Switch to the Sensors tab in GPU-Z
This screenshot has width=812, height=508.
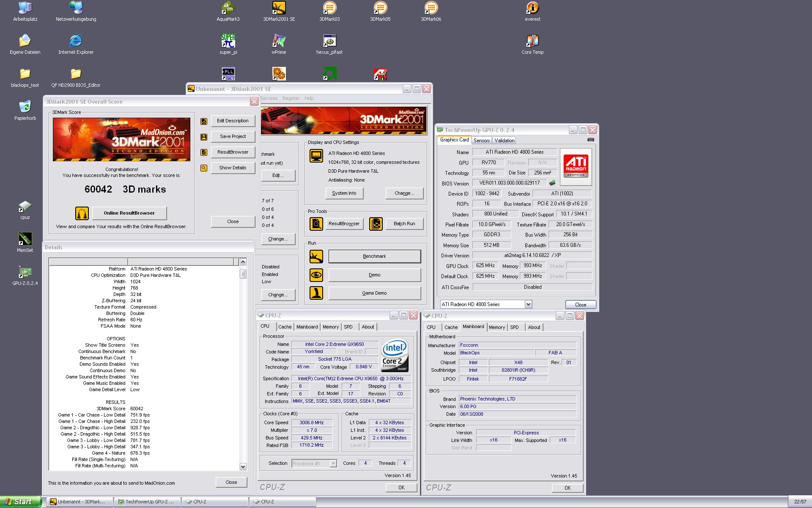482,140
